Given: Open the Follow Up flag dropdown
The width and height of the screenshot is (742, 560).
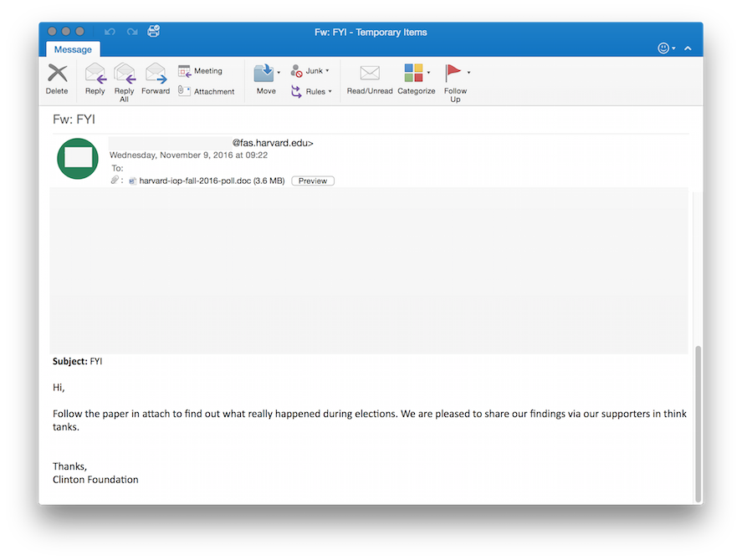Looking at the screenshot, I should [x=468, y=73].
